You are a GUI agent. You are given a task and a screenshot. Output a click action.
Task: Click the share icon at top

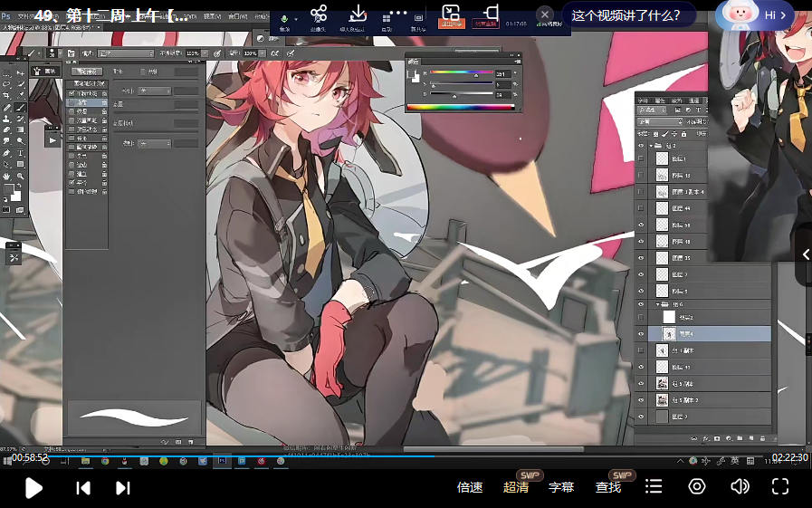click(319, 14)
